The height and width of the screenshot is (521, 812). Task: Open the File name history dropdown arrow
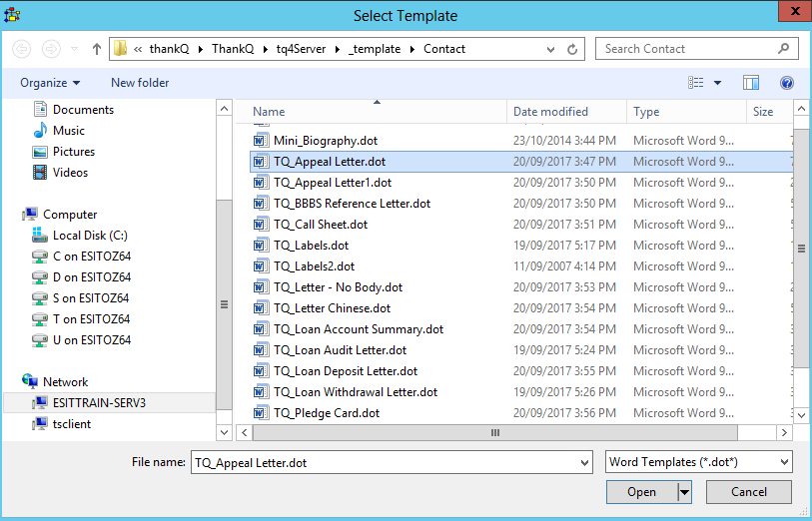(583, 462)
